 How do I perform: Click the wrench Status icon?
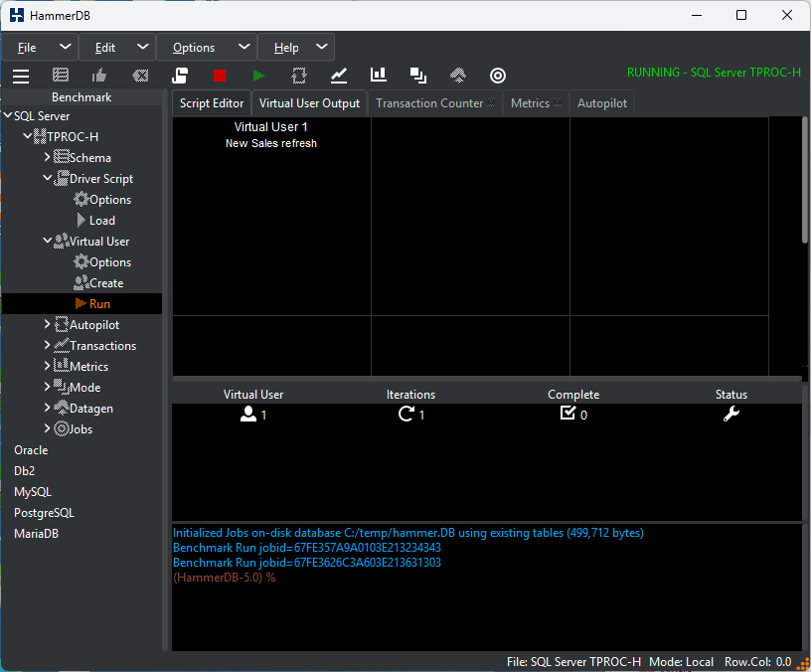731,414
